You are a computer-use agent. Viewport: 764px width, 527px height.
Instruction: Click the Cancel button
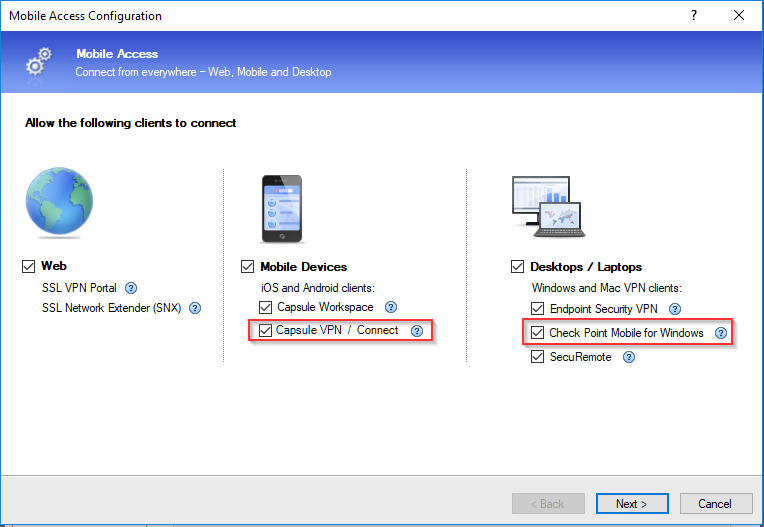point(715,504)
